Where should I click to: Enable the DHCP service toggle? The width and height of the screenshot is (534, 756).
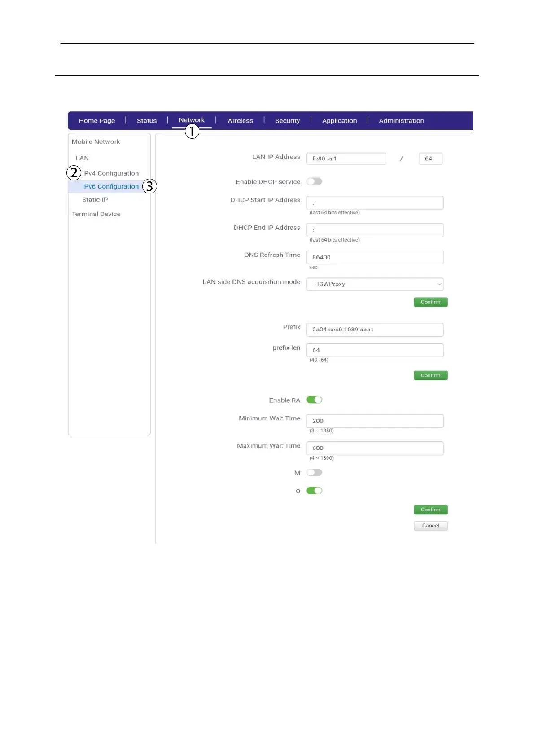pos(314,181)
